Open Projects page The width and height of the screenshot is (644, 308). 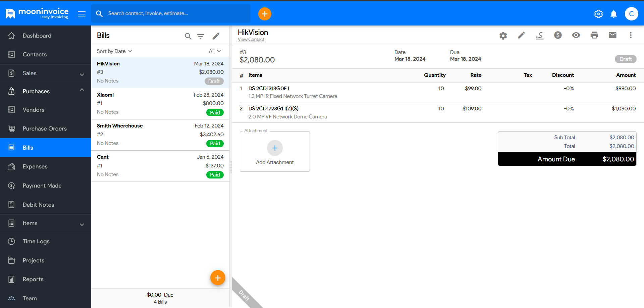pyautogui.click(x=46, y=260)
